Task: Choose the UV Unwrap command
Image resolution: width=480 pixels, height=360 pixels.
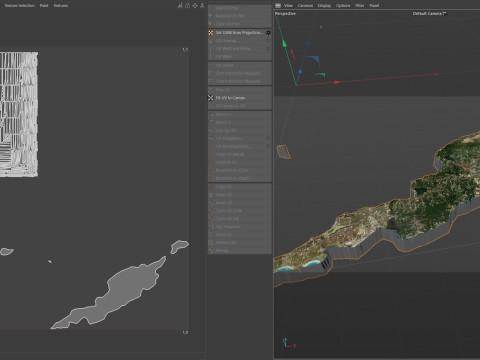Action: coord(240,41)
